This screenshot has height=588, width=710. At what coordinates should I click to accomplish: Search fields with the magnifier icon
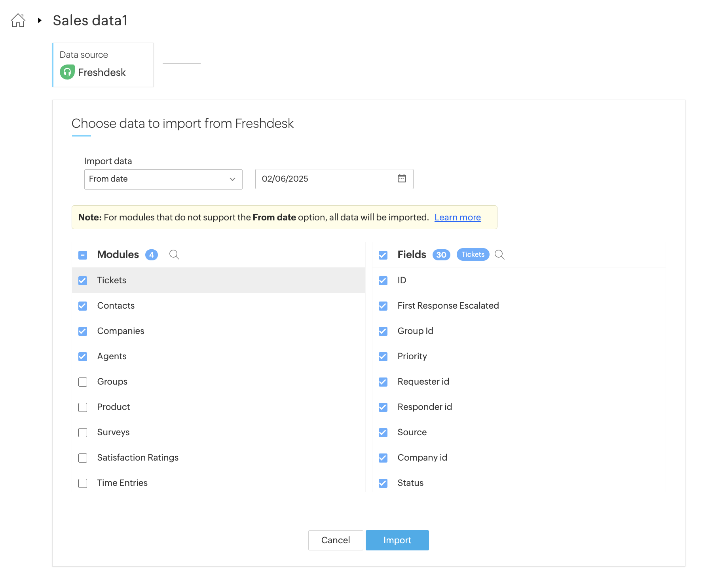[x=499, y=255]
